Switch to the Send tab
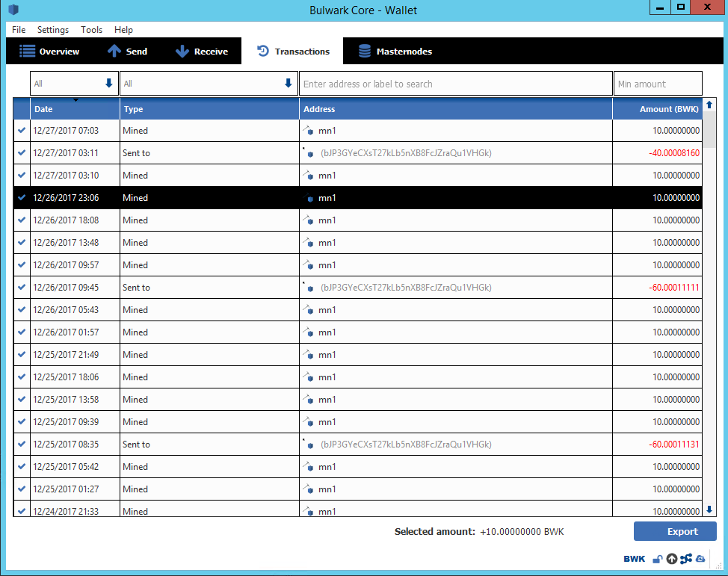Image resolution: width=728 pixels, height=576 pixels. click(127, 51)
